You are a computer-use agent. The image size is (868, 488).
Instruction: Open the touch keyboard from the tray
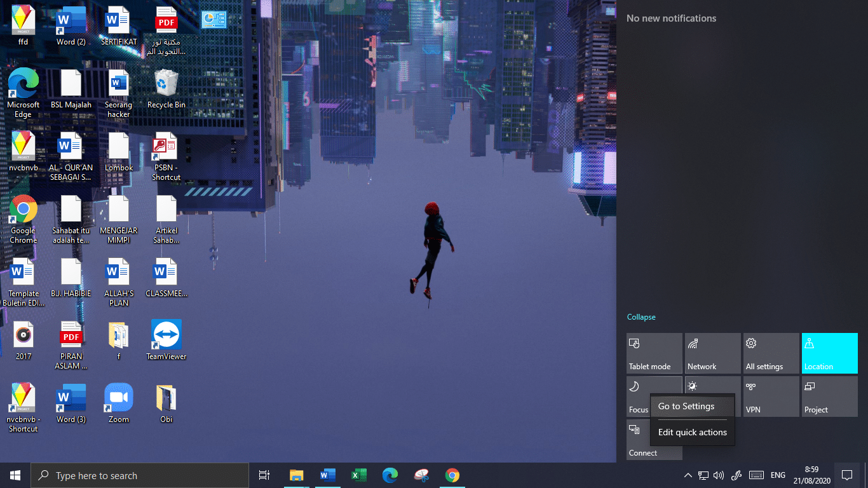[756, 475]
